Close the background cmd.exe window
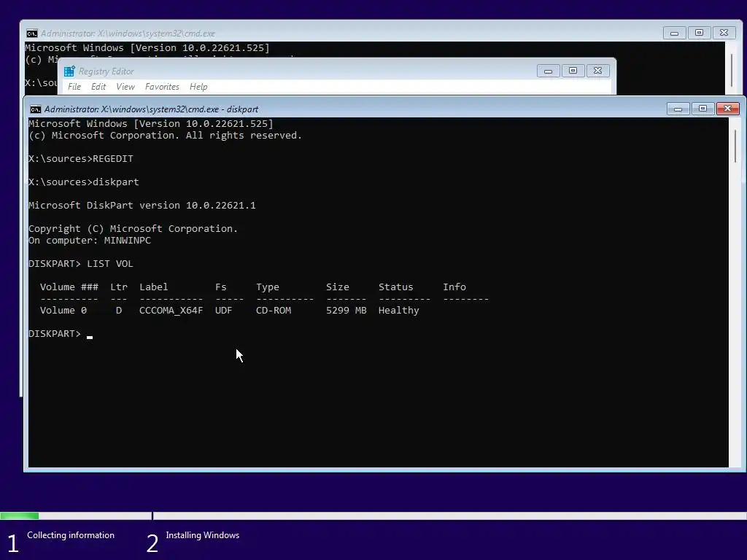 724,33
